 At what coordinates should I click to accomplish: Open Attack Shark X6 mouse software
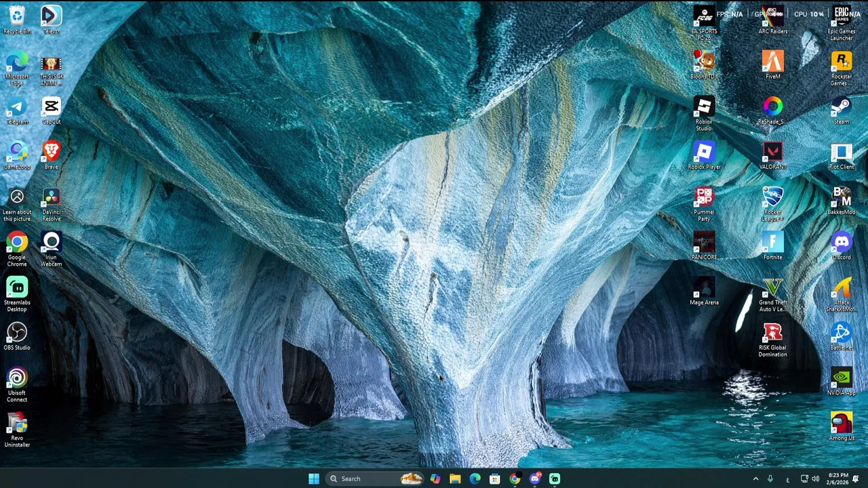841,295
